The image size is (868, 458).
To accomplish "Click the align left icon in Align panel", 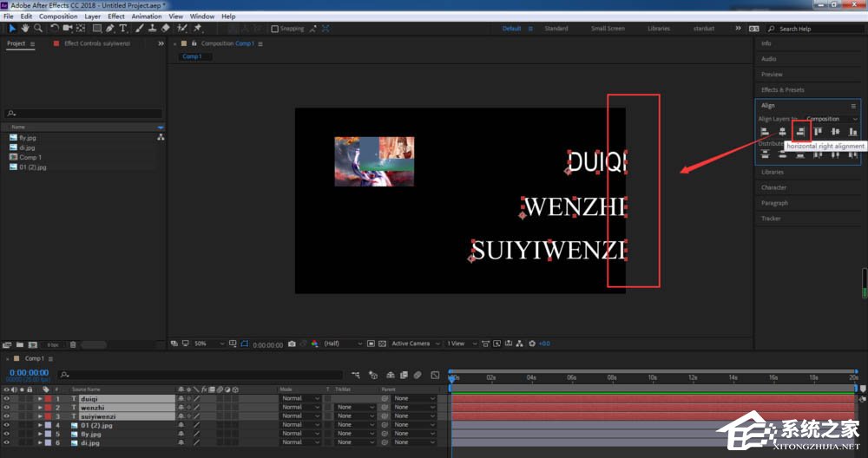I will pyautogui.click(x=765, y=132).
